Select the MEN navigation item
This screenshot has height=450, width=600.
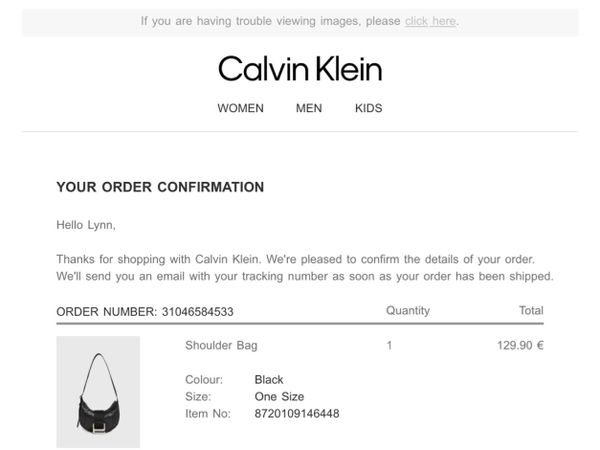[x=309, y=108]
